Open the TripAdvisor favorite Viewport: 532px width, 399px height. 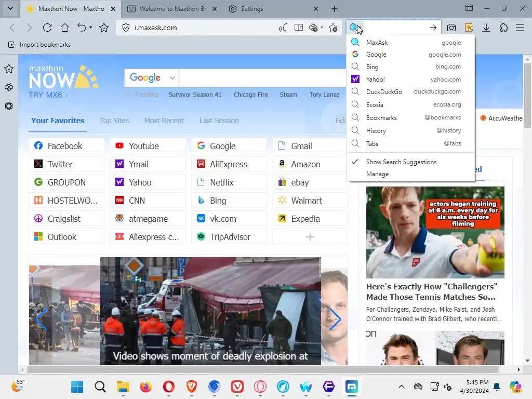(229, 237)
